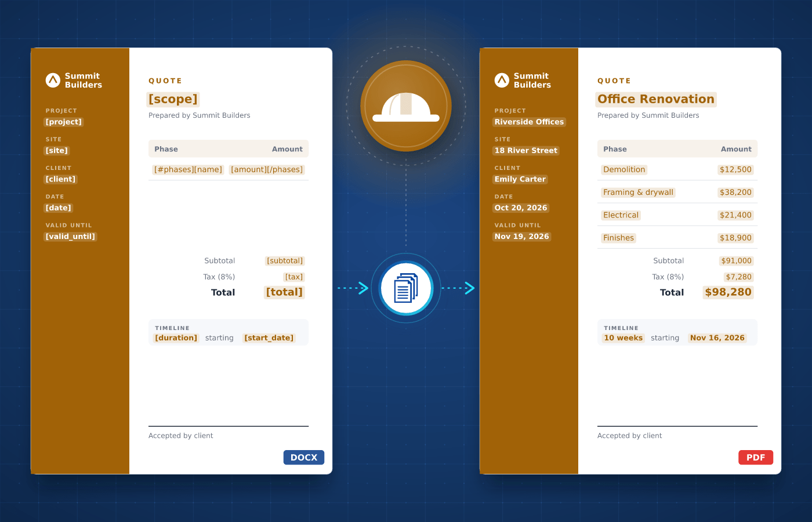Click the $7,280 tax value

tap(739, 277)
